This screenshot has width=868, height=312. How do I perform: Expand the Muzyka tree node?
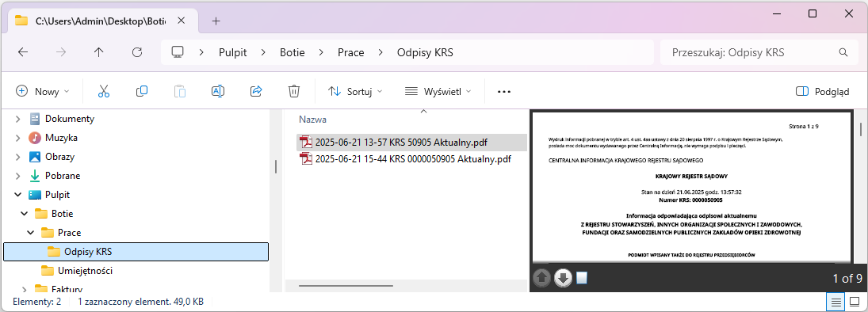click(17, 138)
